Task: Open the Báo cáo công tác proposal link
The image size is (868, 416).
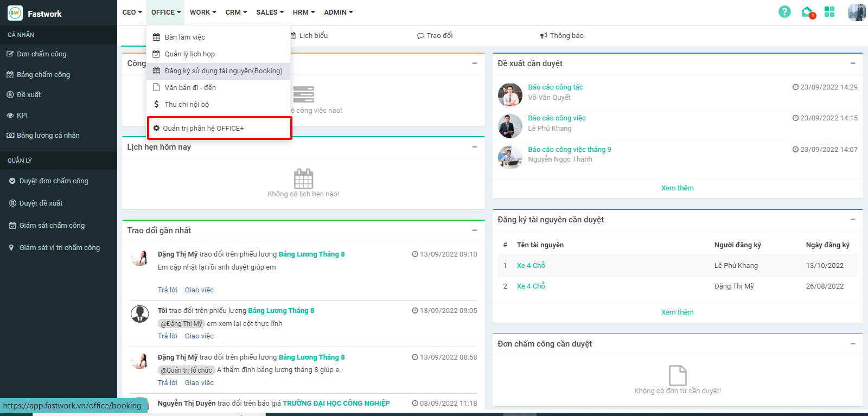Action: tap(555, 87)
